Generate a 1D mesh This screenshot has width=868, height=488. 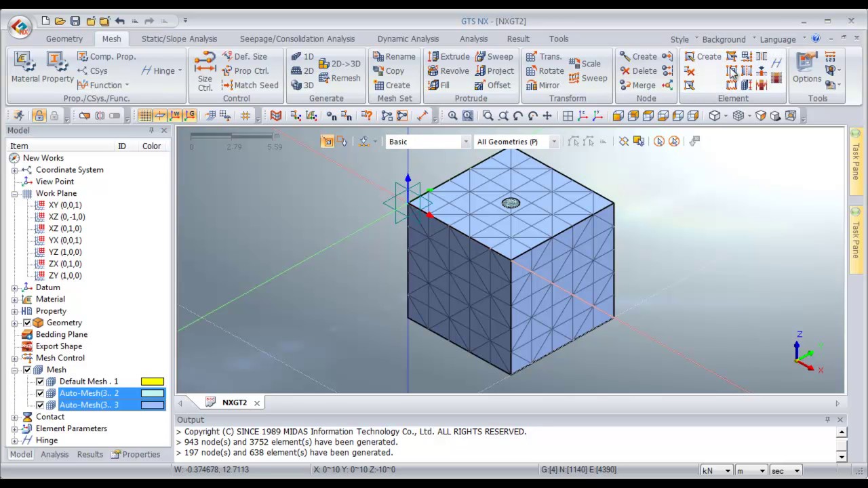302,56
